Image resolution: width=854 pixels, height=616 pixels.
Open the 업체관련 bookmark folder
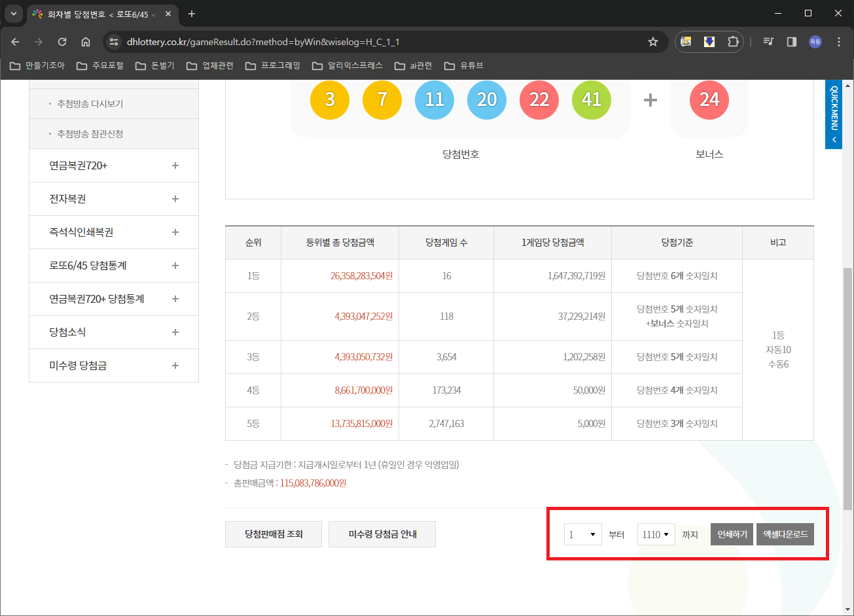tap(209, 65)
